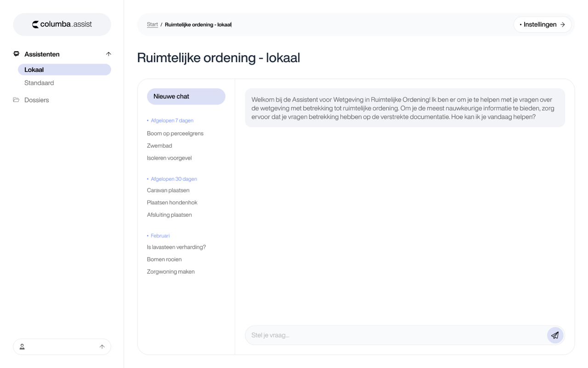Viewport: 588px width, 368px height.
Task: Open the Caravan plaatsen chat
Action: pyautogui.click(x=168, y=190)
